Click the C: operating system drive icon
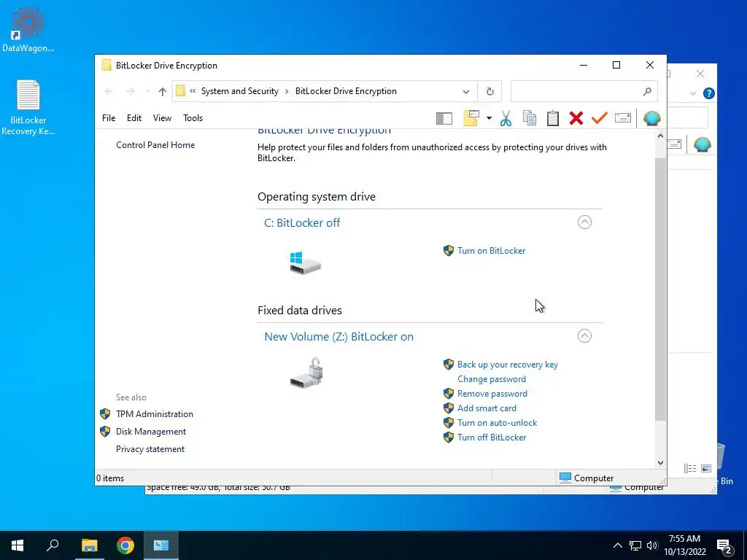The image size is (747, 560). pos(305,262)
